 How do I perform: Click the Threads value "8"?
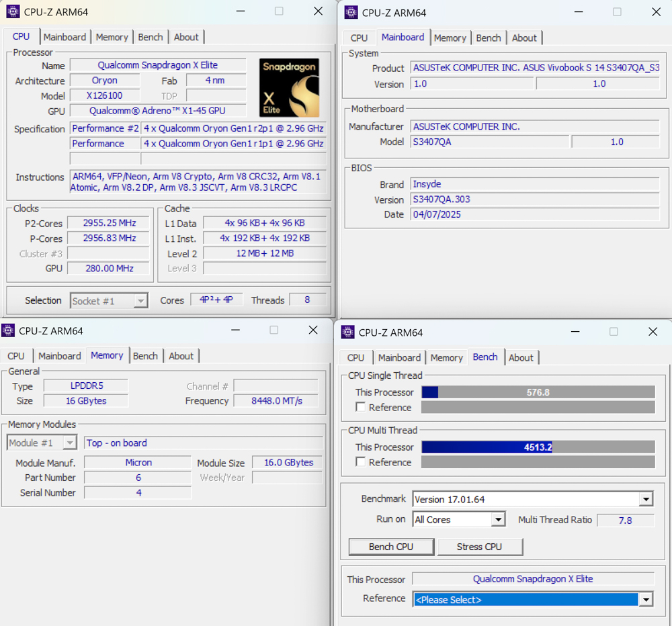[308, 300]
